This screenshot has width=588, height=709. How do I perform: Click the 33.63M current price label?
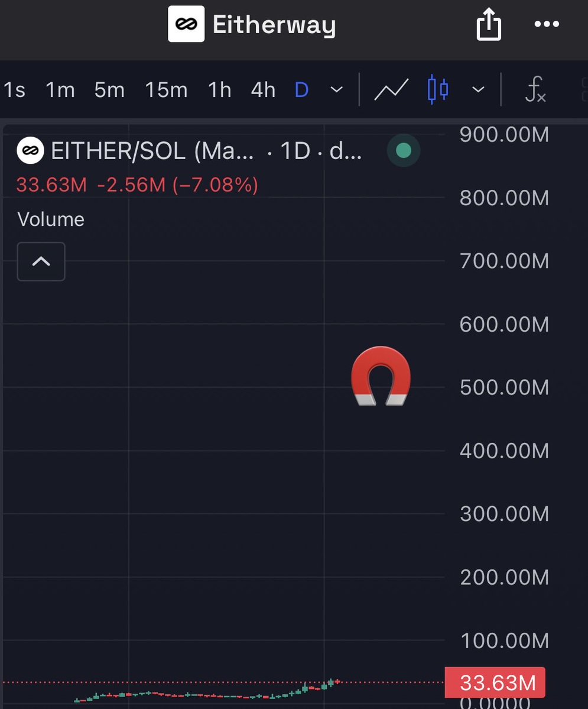click(495, 682)
